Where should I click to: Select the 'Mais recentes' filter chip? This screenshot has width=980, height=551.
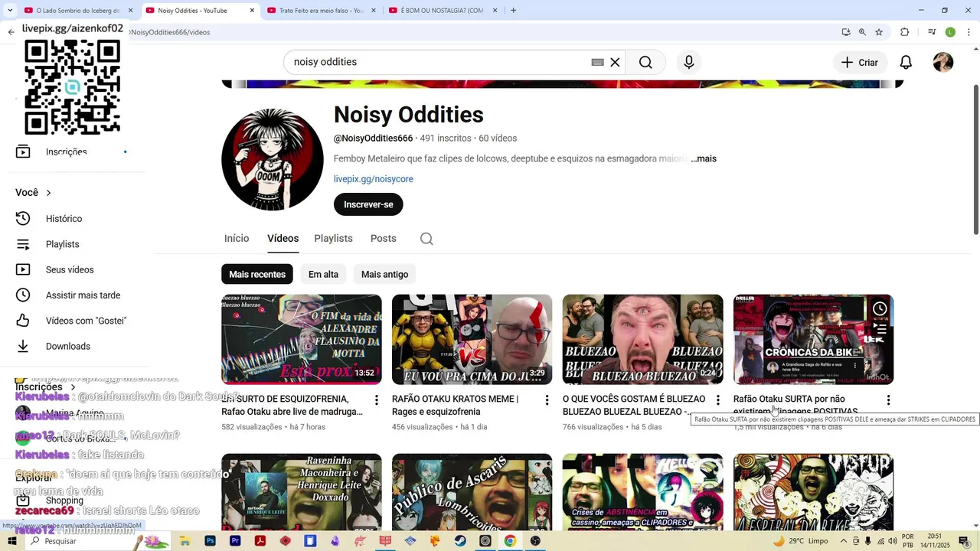pyautogui.click(x=257, y=274)
